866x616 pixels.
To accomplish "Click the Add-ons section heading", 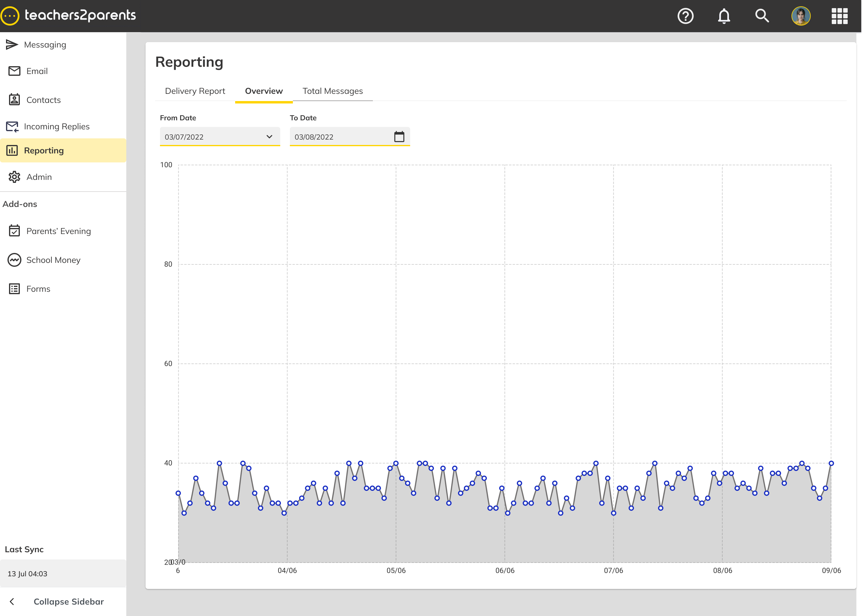I will pos(20,204).
